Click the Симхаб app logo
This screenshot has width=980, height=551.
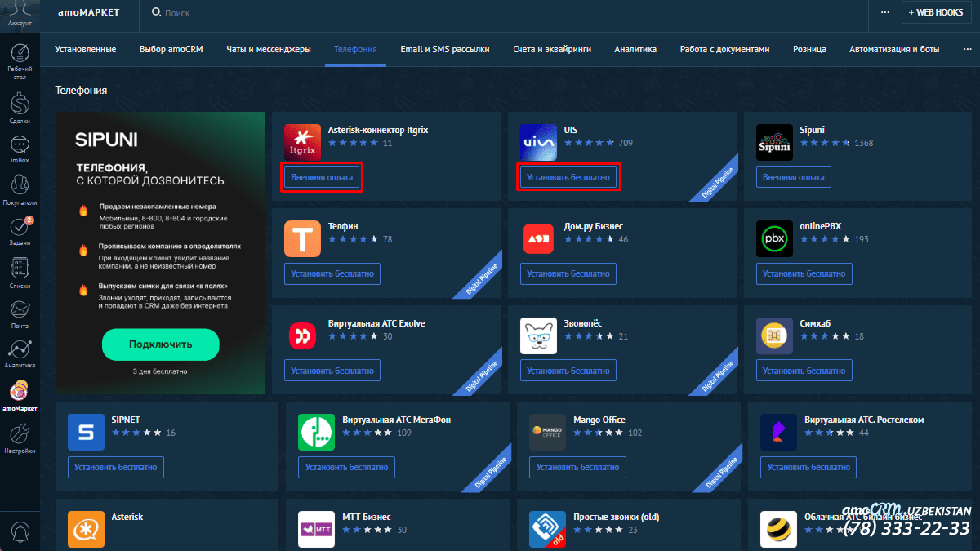pos(774,335)
